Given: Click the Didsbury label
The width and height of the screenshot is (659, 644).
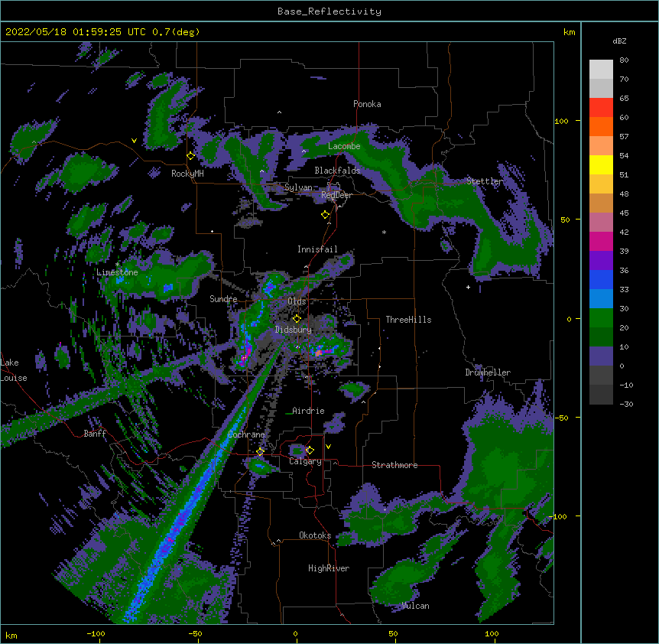Looking at the screenshot, I should pyautogui.click(x=294, y=330).
